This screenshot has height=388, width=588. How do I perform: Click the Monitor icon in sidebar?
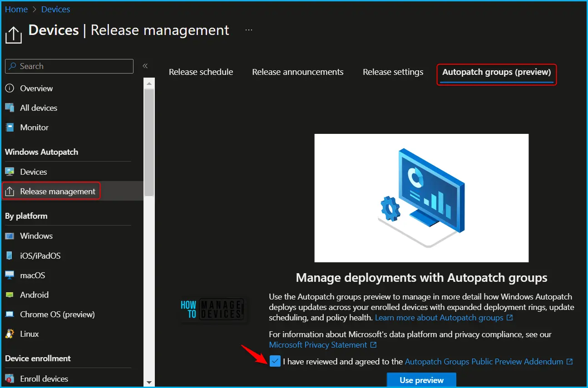click(x=10, y=128)
